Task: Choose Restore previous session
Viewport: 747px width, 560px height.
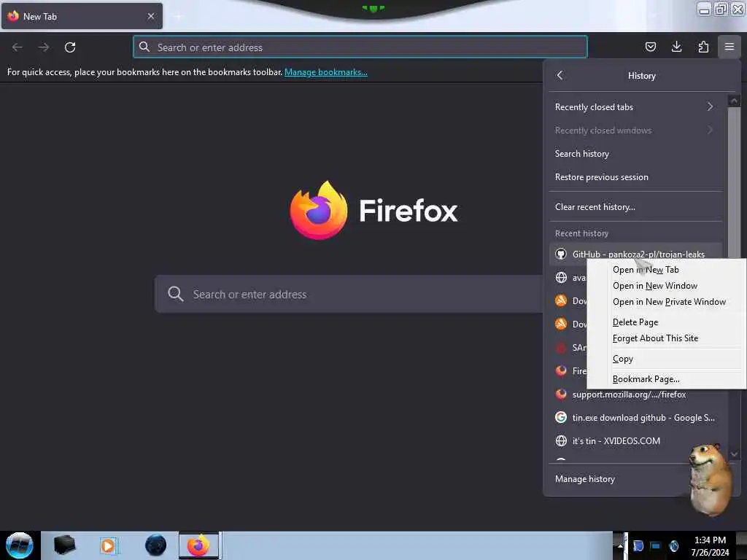Action: coord(635,177)
